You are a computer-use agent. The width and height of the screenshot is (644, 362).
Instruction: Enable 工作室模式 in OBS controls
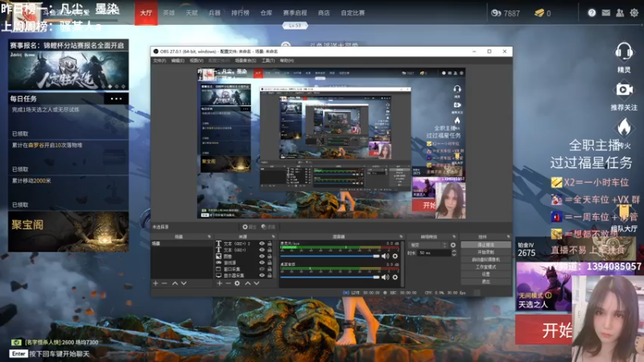(x=486, y=267)
